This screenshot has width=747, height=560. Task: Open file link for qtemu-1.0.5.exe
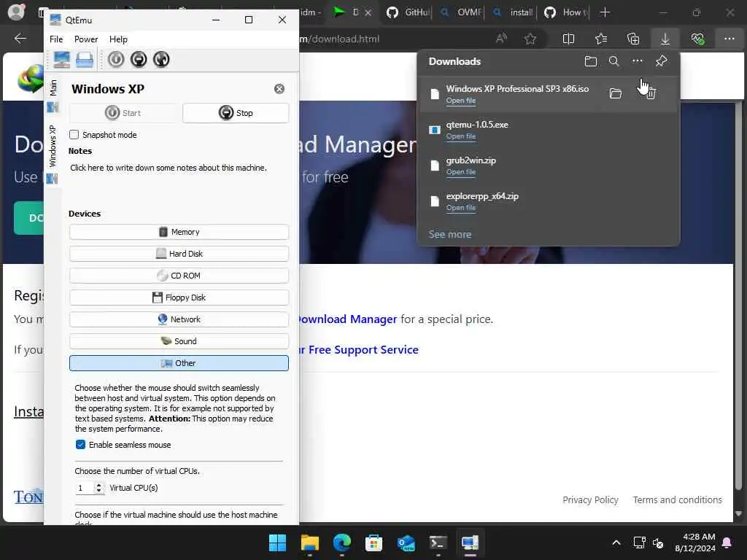(461, 136)
